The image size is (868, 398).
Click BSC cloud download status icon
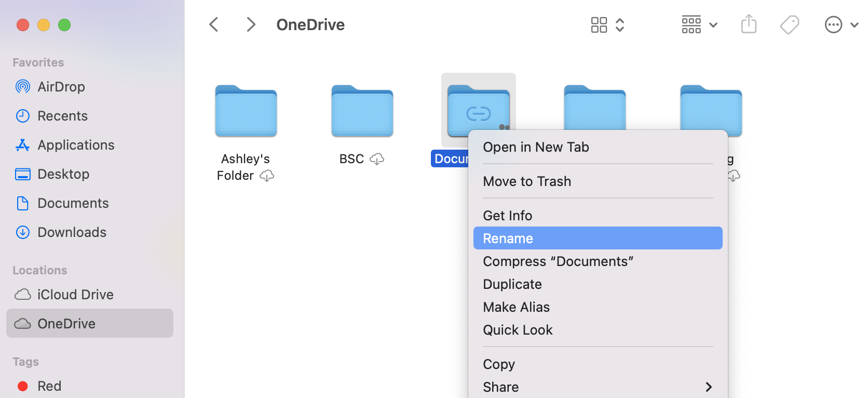click(x=377, y=159)
